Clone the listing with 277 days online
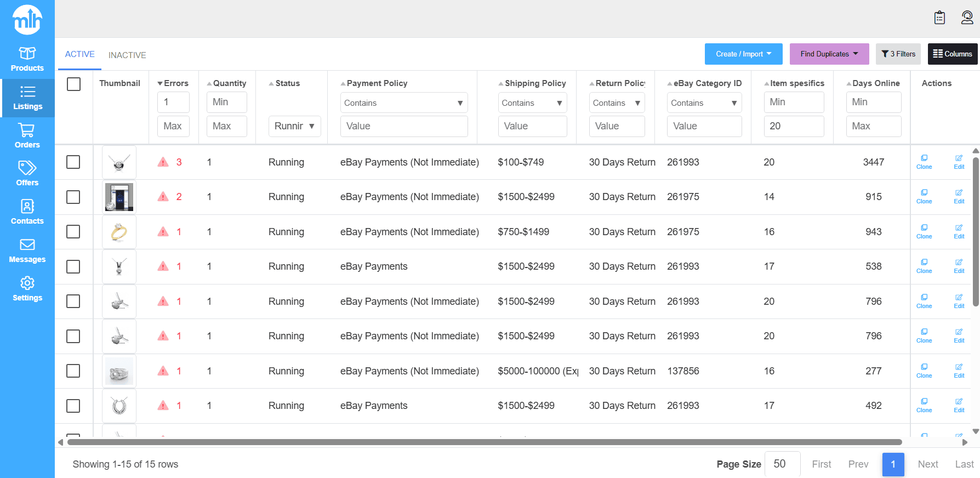Viewport: 980px width, 478px height. (924, 371)
